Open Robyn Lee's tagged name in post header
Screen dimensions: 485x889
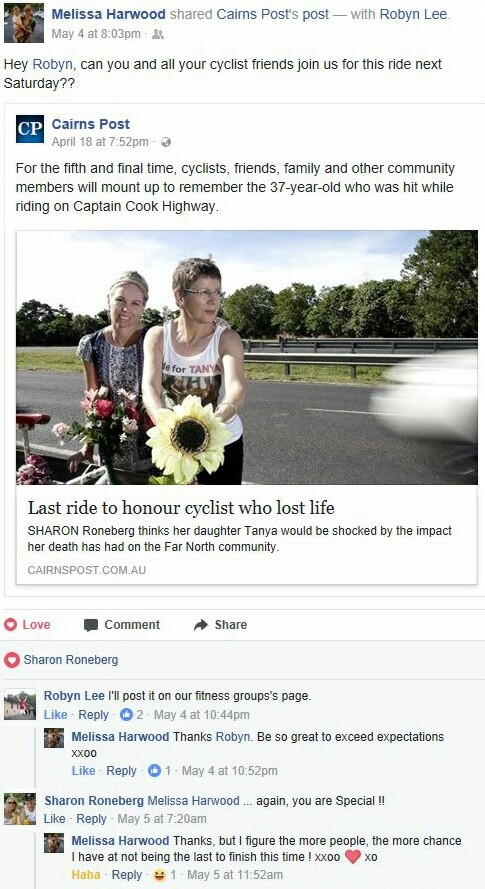click(413, 14)
